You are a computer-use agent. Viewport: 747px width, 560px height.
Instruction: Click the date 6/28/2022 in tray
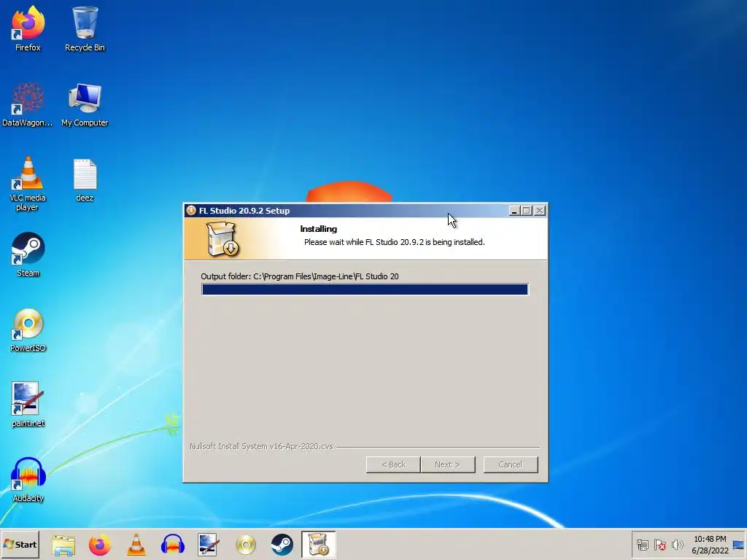click(710, 551)
